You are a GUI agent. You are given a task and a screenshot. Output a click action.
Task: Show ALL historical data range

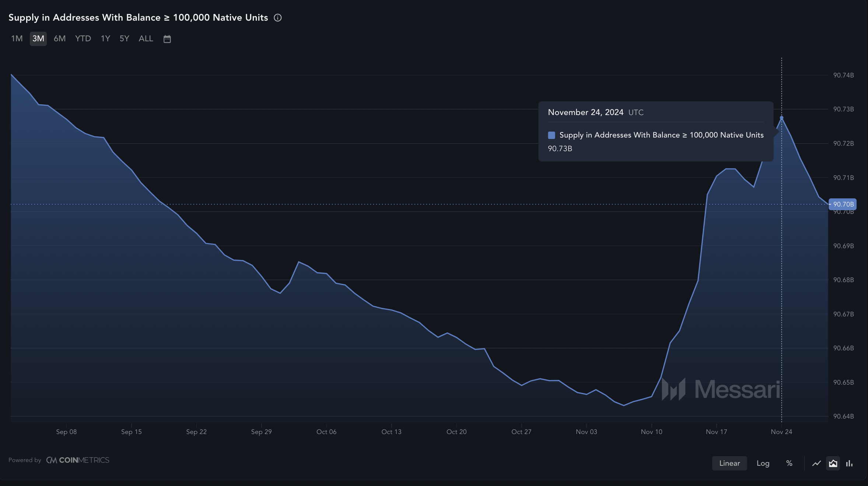click(x=146, y=39)
